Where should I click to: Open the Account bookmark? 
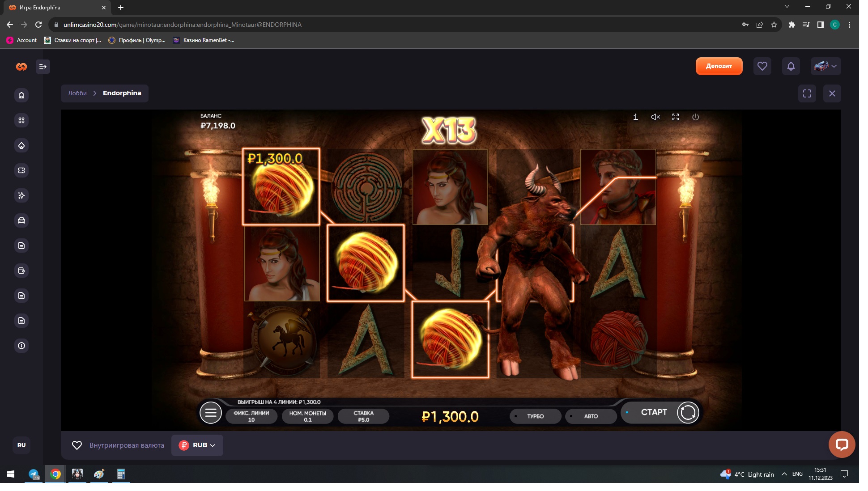pyautogui.click(x=21, y=40)
